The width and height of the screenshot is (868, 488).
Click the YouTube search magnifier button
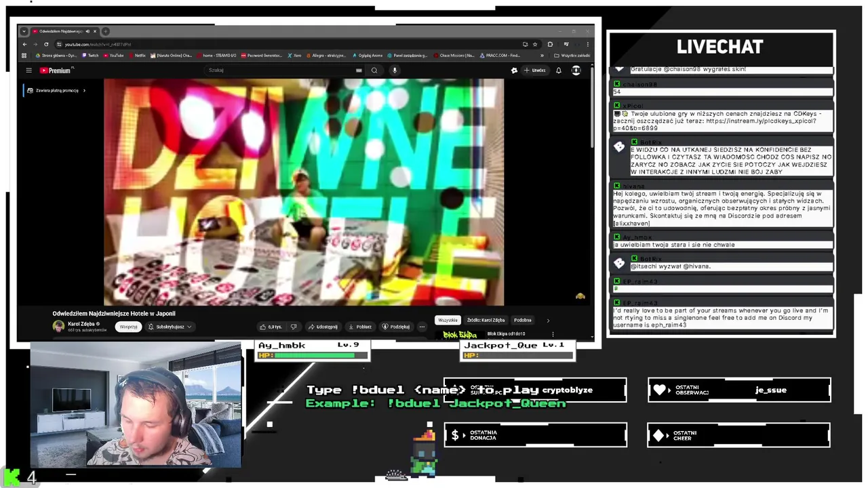click(x=374, y=70)
